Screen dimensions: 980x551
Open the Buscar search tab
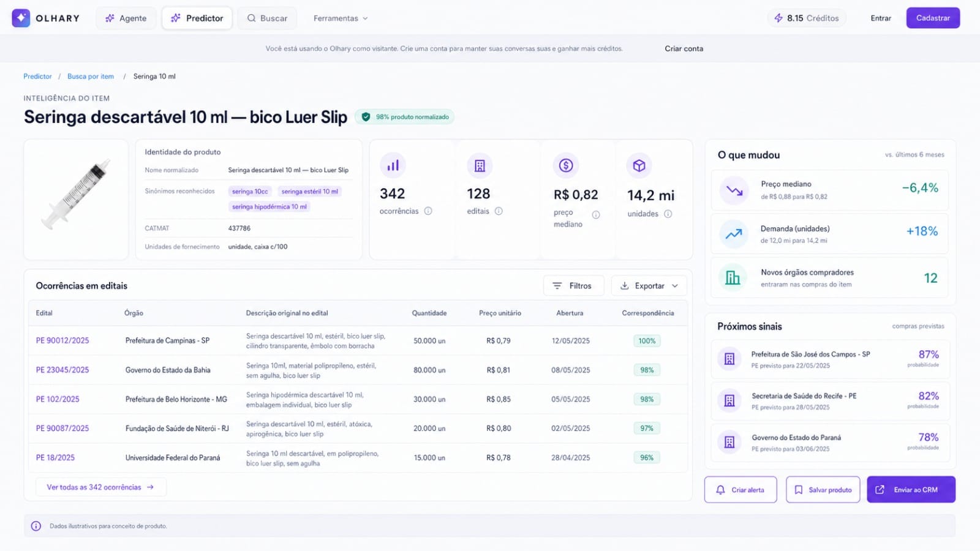267,18
